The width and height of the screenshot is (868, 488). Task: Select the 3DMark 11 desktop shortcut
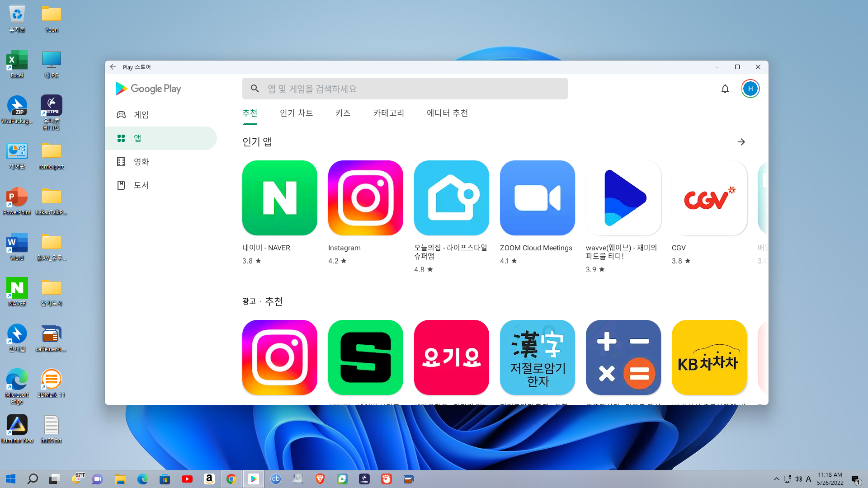[51, 384]
